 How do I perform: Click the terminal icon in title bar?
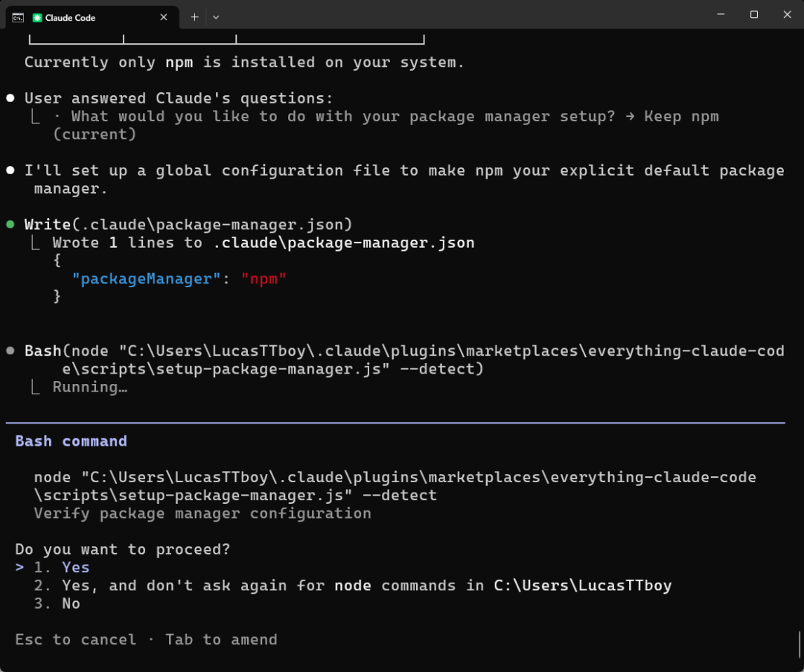[18, 18]
